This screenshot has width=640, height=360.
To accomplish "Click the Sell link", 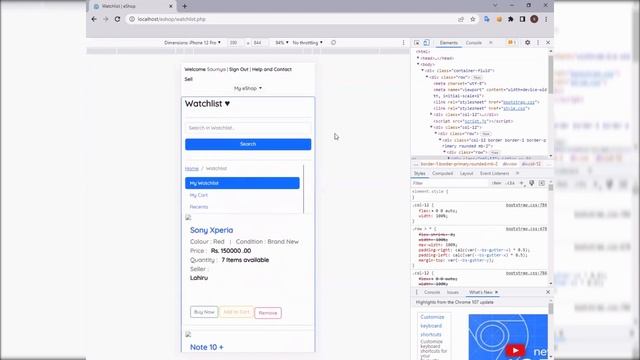I will click(188, 79).
